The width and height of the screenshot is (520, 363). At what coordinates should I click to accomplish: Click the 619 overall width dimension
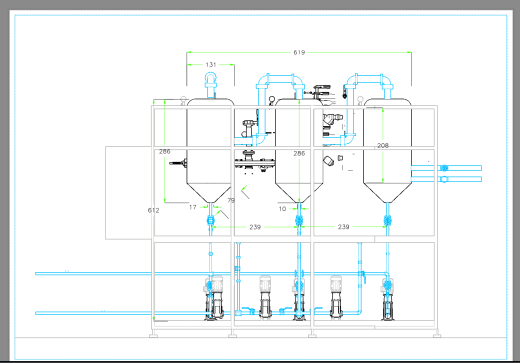[x=299, y=52]
